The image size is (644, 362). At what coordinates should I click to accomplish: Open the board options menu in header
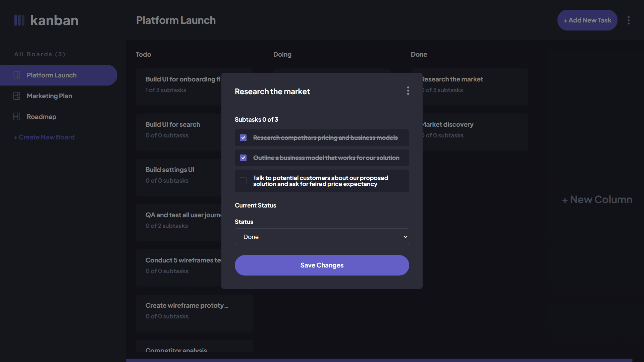click(x=629, y=20)
